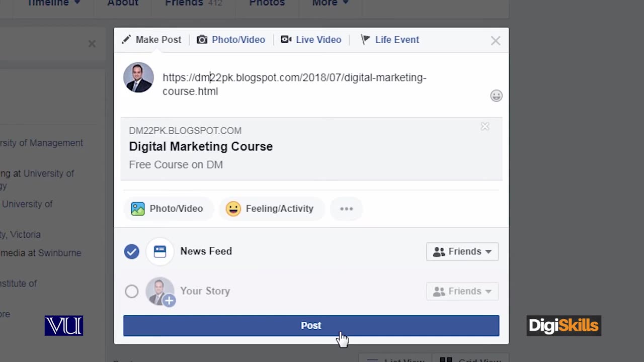
Task: Open the Friends profile tab
Action: pos(194,3)
